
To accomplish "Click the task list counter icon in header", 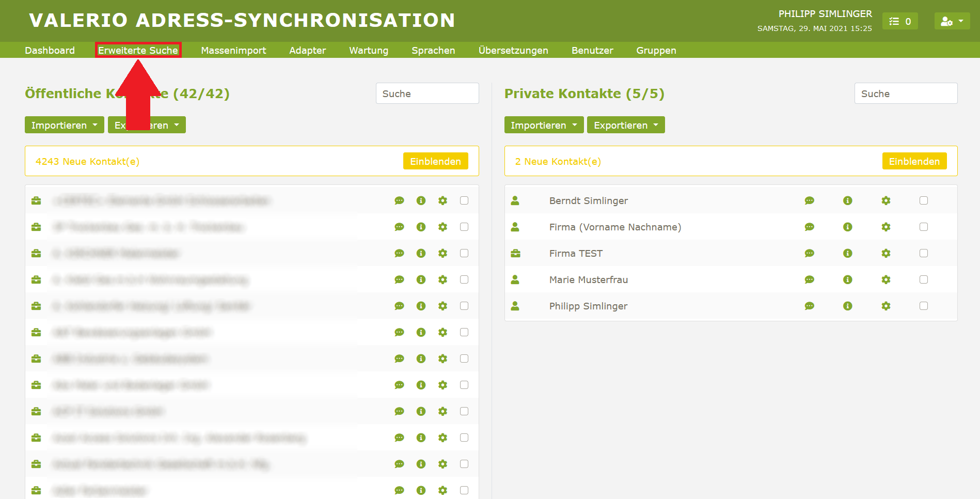I will click(899, 21).
